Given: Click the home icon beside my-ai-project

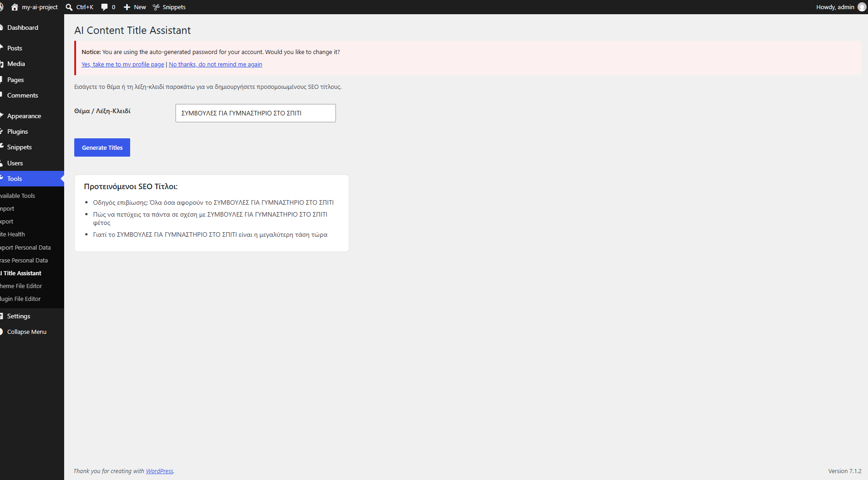Looking at the screenshot, I should point(15,7).
